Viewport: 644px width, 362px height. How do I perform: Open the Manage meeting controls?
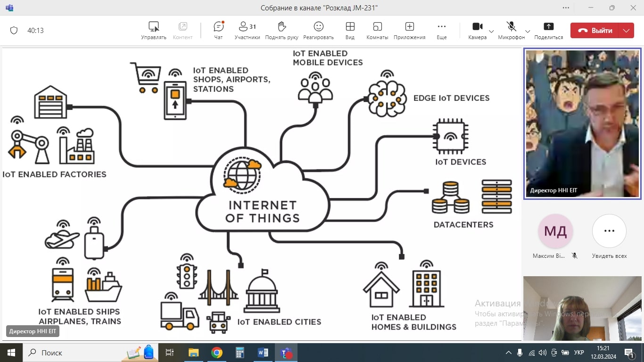point(154,31)
